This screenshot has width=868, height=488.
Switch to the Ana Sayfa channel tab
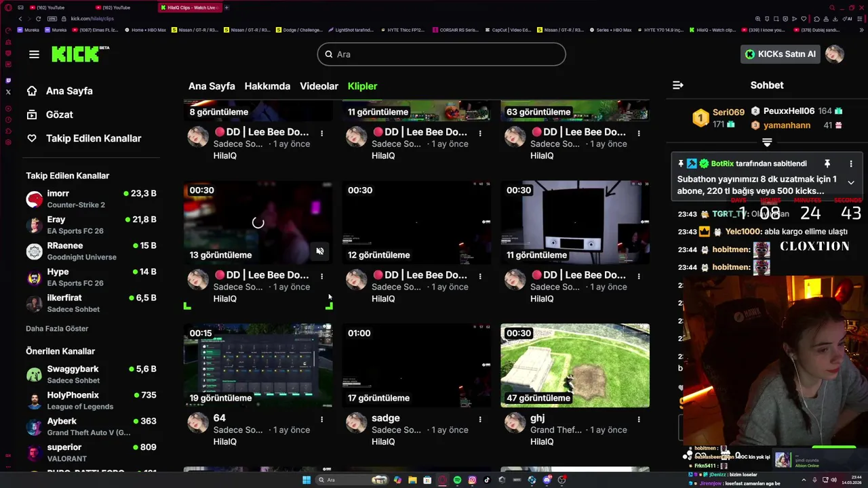212,86
